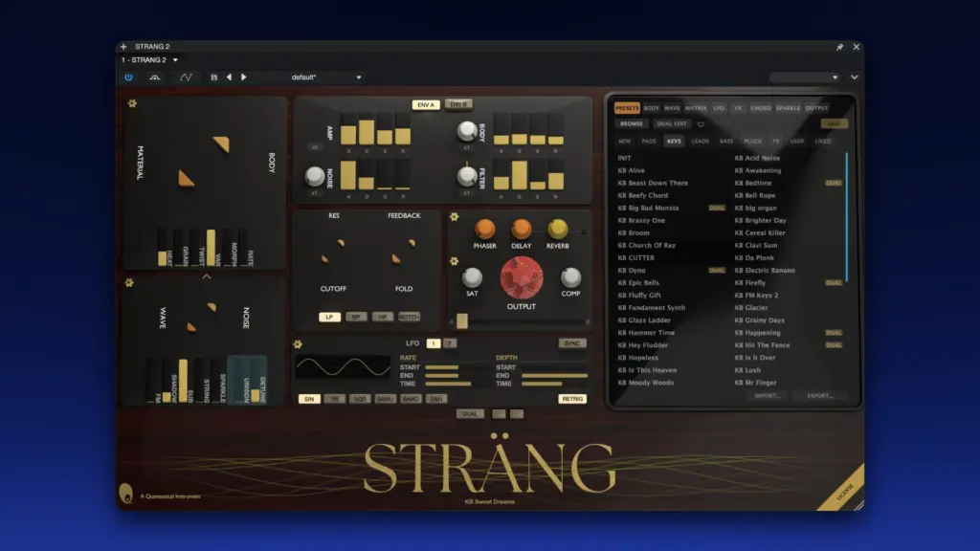Viewport: 980px width, 551px height.
Task: Click the COMP white knob
Action: click(570, 277)
